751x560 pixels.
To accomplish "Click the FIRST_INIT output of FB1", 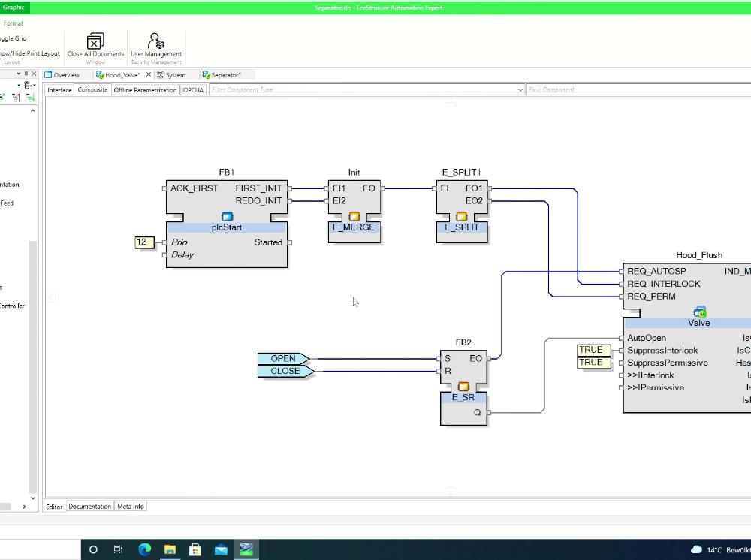I will (x=258, y=188).
